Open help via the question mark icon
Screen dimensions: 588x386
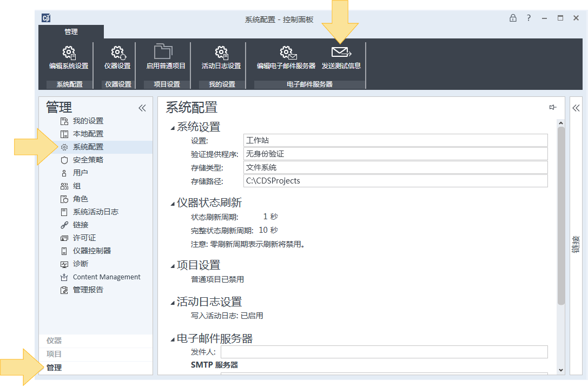click(528, 18)
